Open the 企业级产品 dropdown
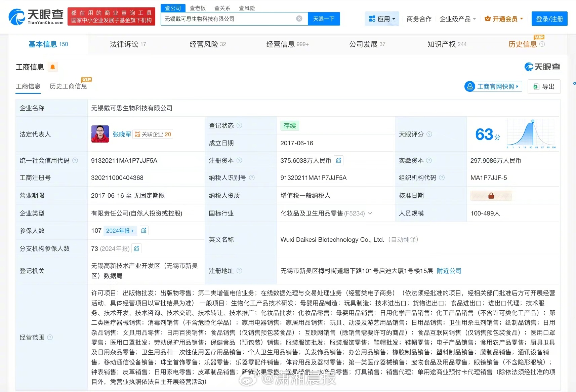 pyautogui.click(x=457, y=19)
